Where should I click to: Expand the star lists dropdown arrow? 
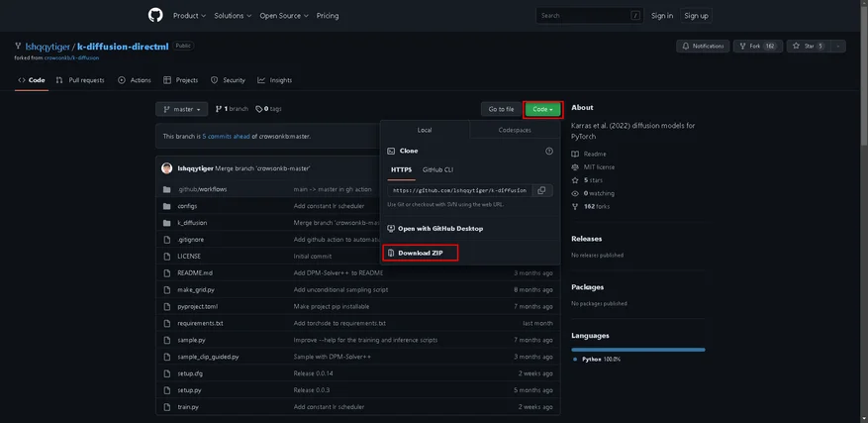tap(838, 47)
